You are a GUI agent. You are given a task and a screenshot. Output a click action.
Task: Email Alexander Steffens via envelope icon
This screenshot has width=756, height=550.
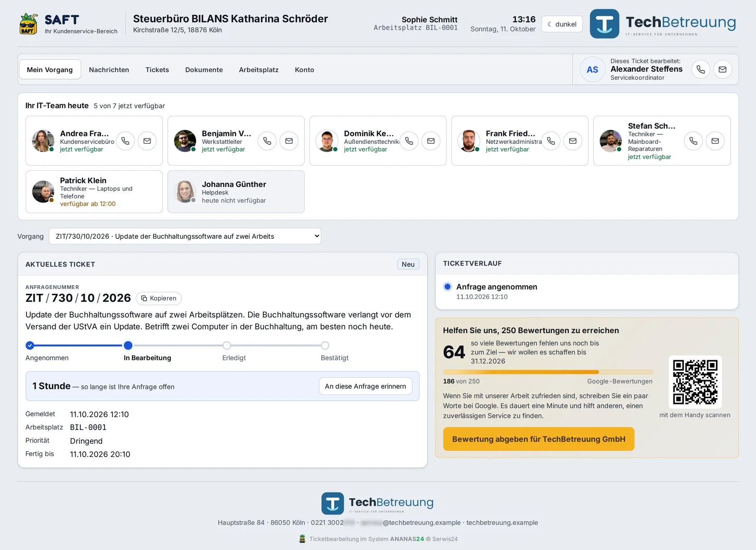tap(722, 69)
